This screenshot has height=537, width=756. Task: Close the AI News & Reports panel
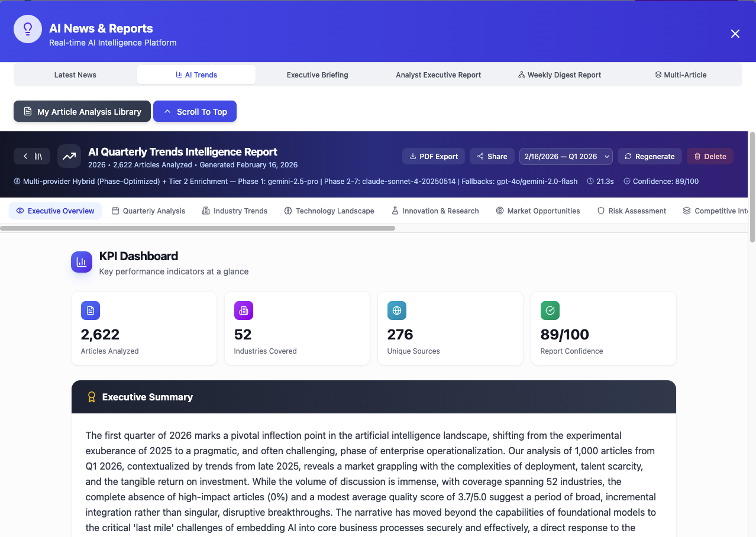[735, 34]
